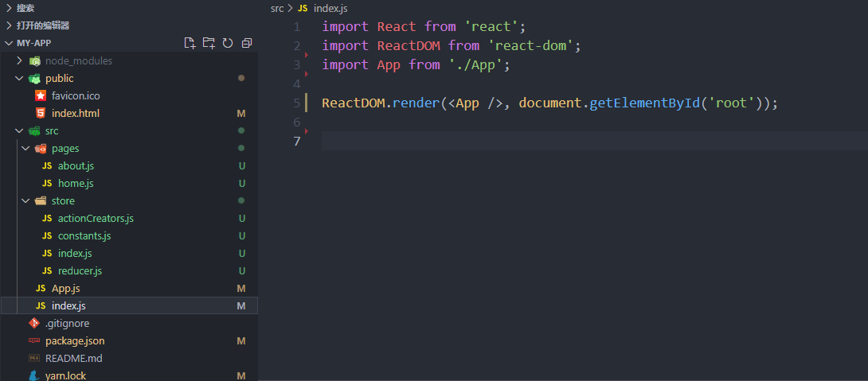Open yarn.lock file
The height and width of the screenshot is (381, 868).
click(x=65, y=376)
